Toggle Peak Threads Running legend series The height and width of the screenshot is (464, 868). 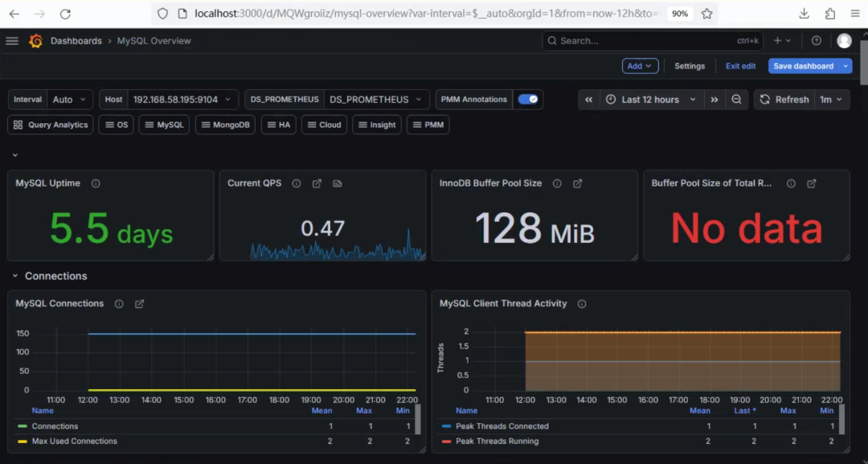coord(497,441)
